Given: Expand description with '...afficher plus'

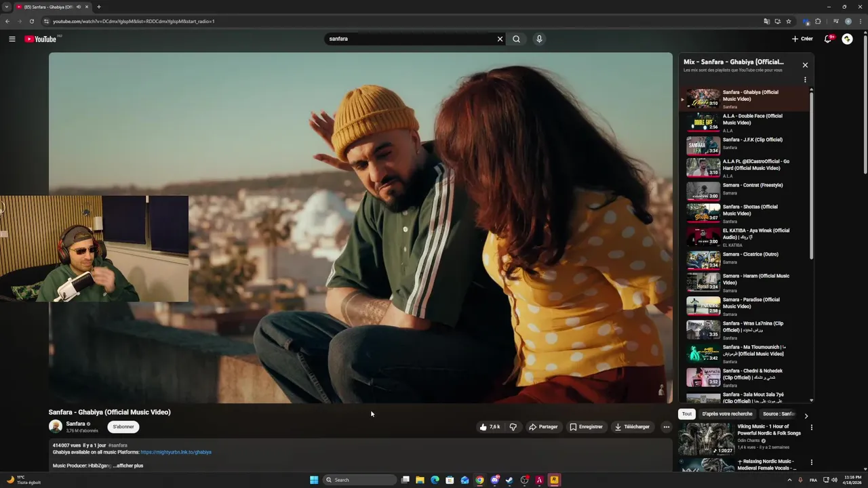Looking at the screenshot, I should 128,466.
